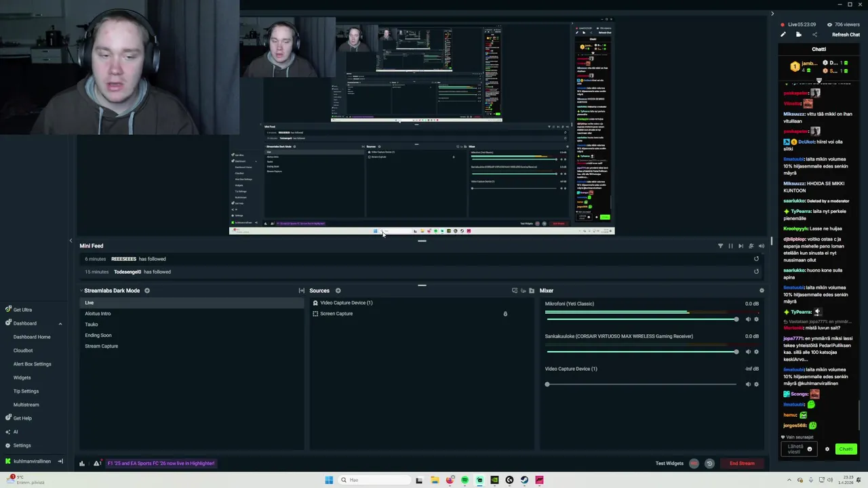Open Tip Settings in sidebar
868x488 pixels.
pyautogui.click(x=26, y=391)
